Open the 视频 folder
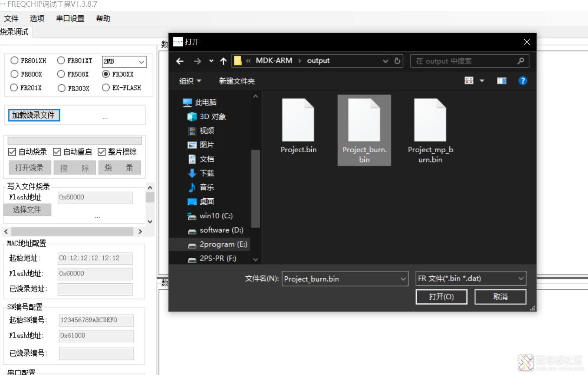Viewport: 588px width, 375px height. (201, 131)
